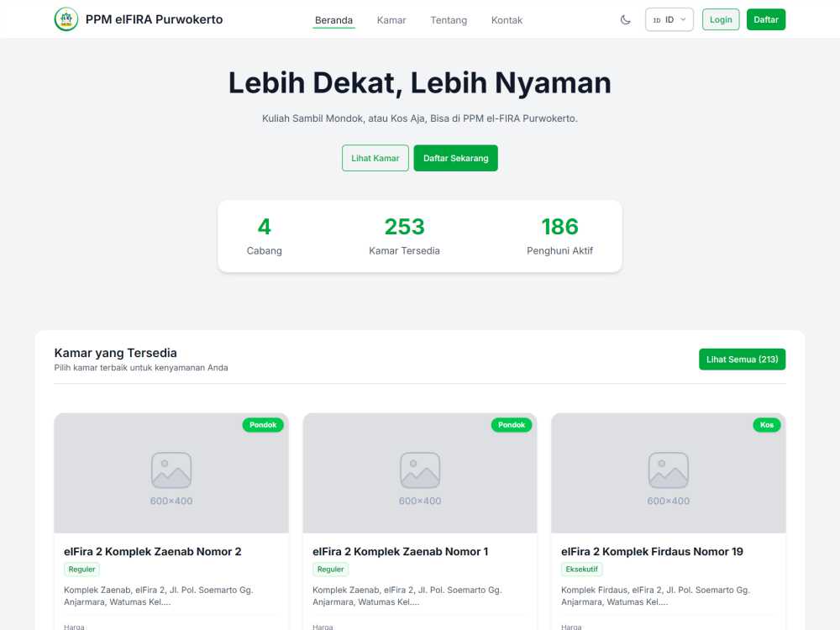The height and width of the screenshot is (630, 840).
Task: Click the Daftar button in header
Action: coord(766,20)
